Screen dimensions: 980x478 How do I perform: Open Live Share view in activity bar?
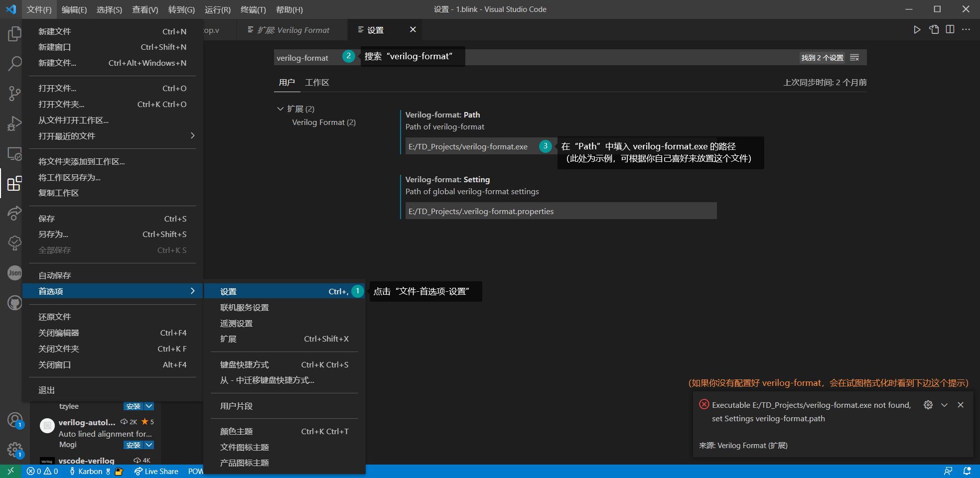point(14,213)
